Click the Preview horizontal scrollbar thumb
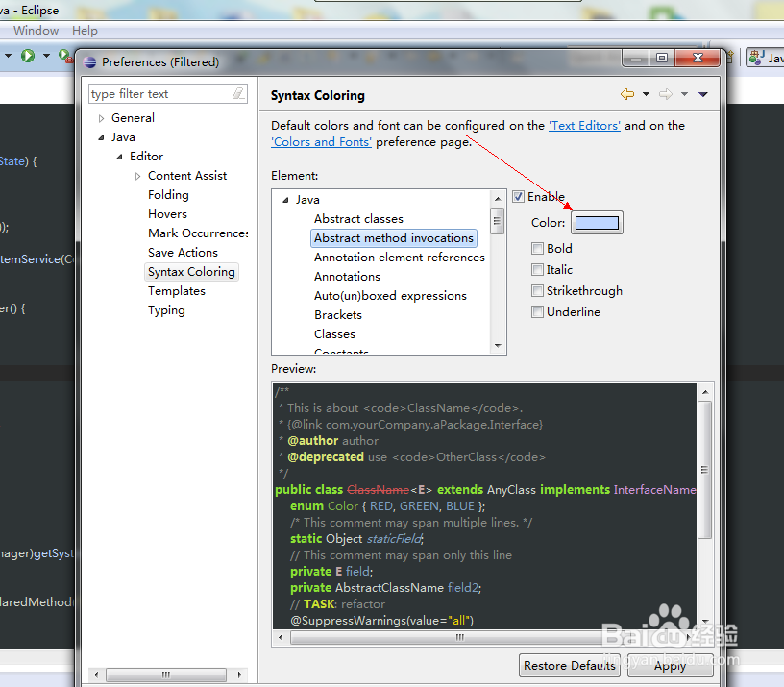This screenshot has height=687, width=784. pos(459,637)
